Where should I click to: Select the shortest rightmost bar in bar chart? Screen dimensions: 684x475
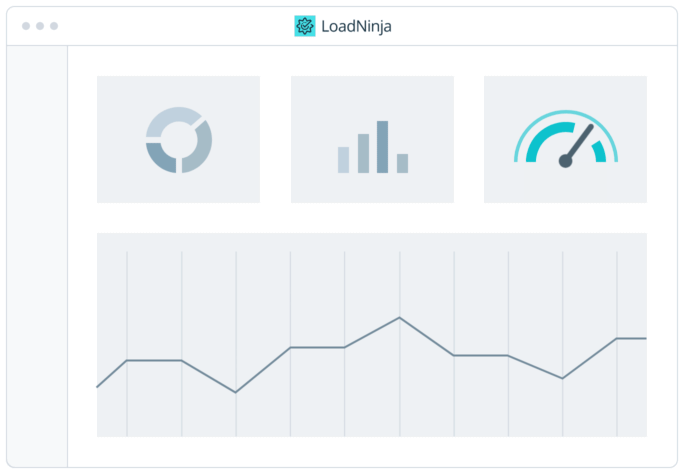402,163
